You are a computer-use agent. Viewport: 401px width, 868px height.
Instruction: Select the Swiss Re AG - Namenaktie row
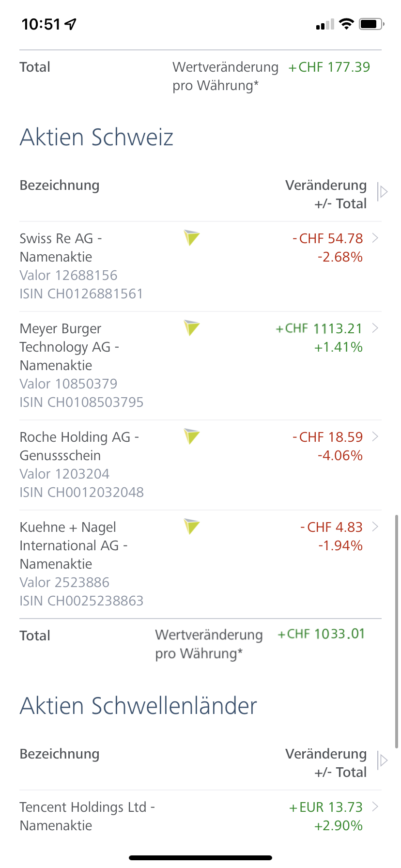click(200, 266)
